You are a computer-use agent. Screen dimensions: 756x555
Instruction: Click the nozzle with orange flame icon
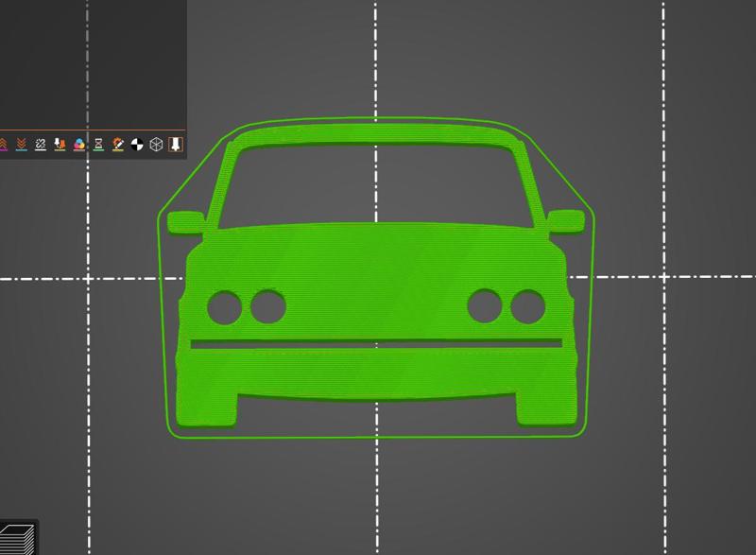pyautogui.click(x=60, y=144)
